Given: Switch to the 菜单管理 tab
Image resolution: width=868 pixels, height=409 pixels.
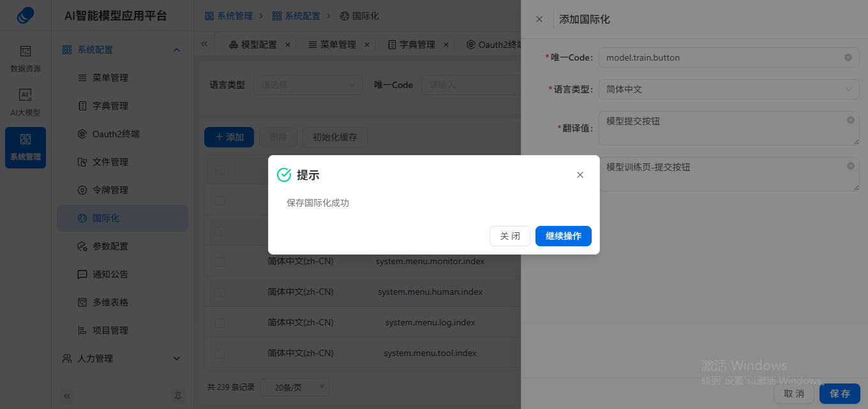Looking at the screenshot, I should point(333,45).
